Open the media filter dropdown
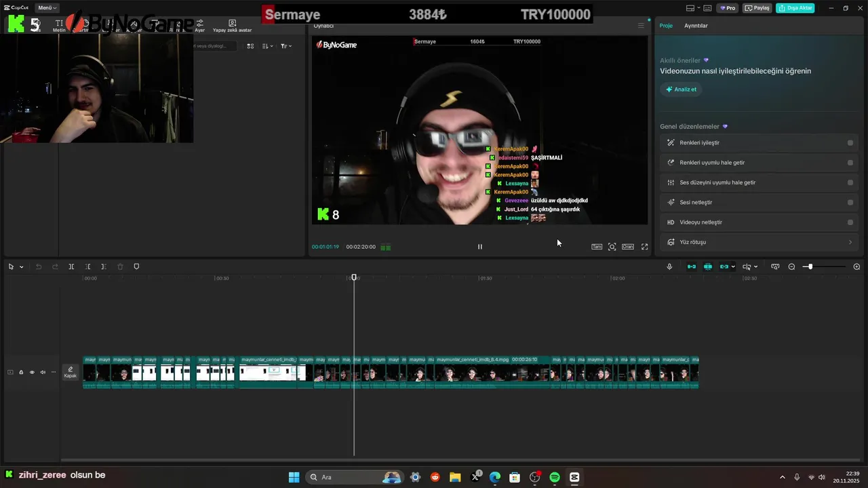 (x=286, y=46)
